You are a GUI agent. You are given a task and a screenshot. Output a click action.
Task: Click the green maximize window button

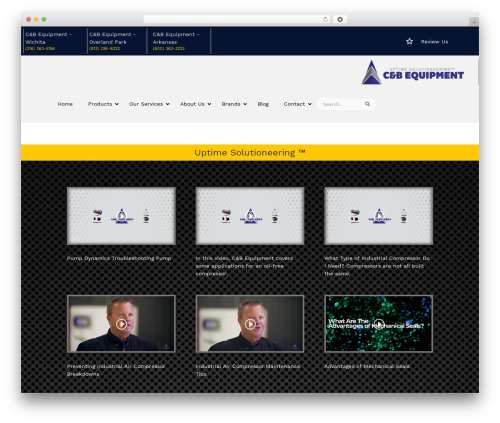point(44,19)
